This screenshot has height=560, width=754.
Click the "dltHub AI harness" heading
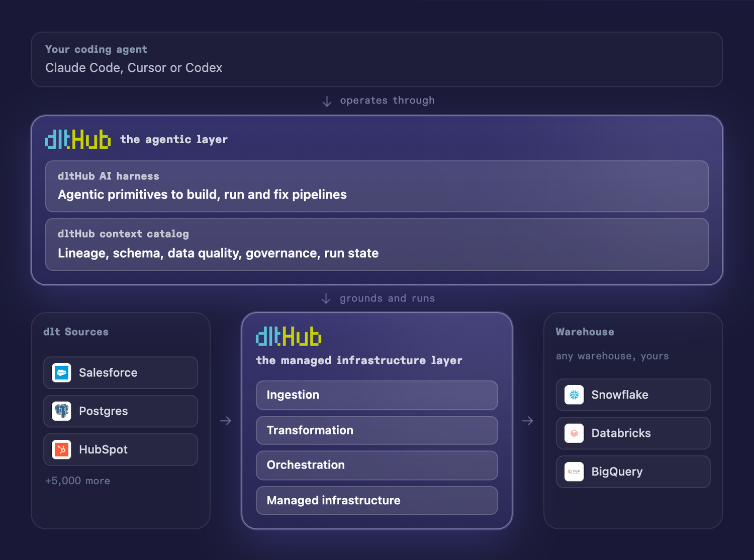point(108,176)
